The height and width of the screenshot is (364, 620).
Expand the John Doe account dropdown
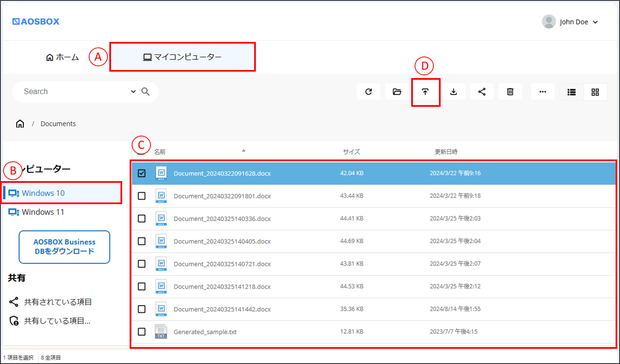[x=596, y=22]
